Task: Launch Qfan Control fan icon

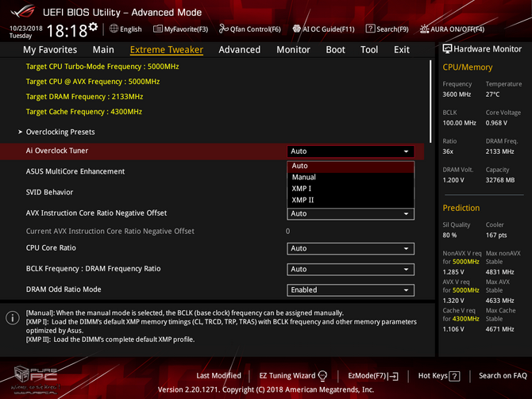Action: [x=224, y=29]
